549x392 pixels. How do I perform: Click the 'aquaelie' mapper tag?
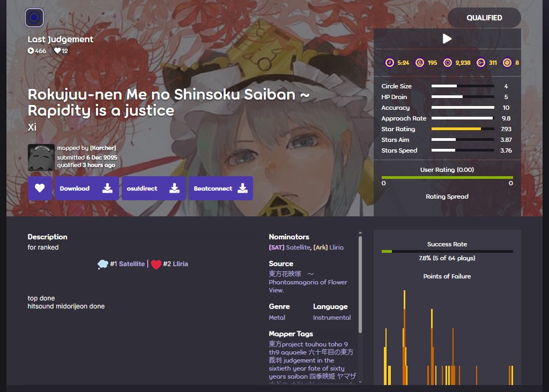point(294,352)
